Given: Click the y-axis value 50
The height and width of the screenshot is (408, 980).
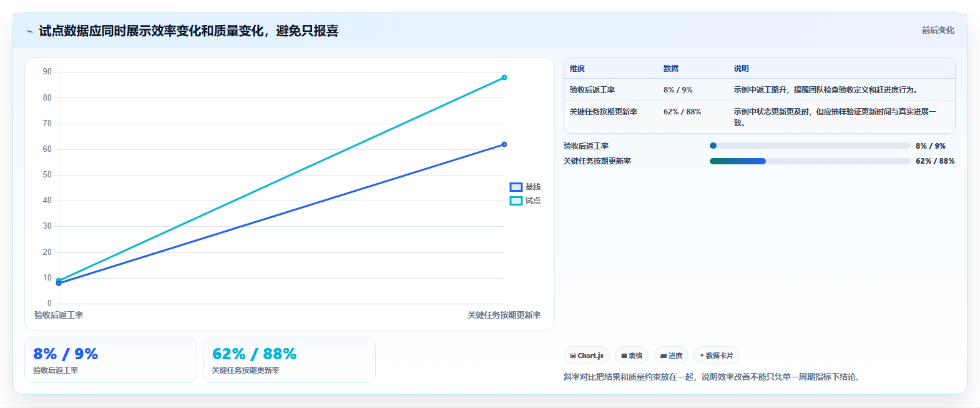Looking at the screenshot, I should (x=47, y=175).
